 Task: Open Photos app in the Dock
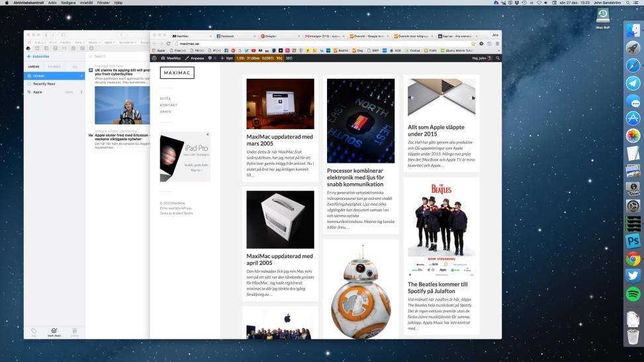pos(633,136)
